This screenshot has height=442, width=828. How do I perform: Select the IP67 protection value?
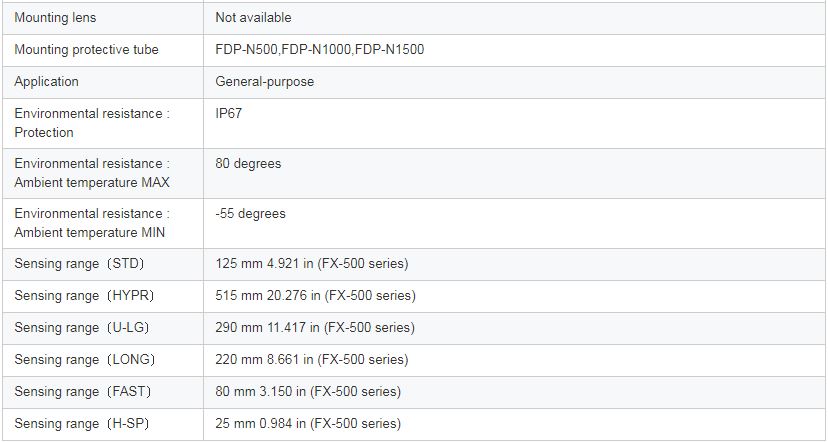[229, 114]
